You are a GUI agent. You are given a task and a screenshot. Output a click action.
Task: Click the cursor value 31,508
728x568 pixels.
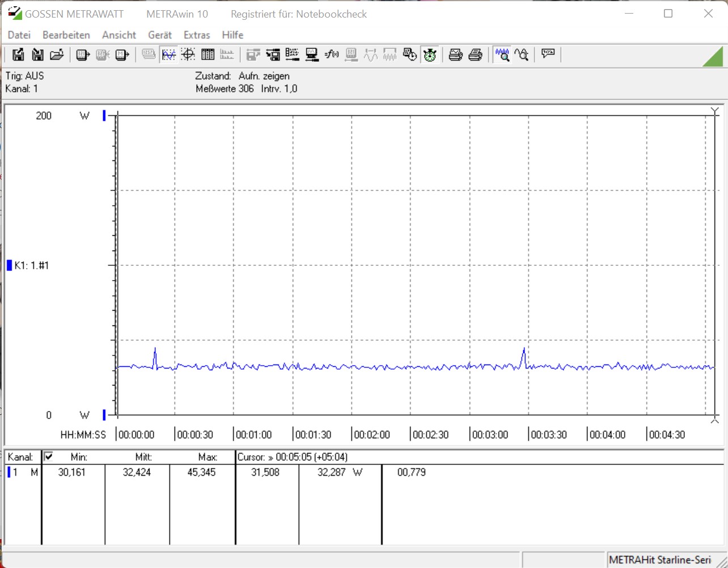point(265,472)
